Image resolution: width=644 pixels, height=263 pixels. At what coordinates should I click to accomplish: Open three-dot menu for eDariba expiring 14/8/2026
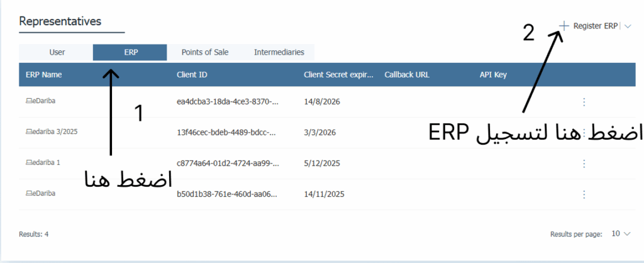coord(584,102)
